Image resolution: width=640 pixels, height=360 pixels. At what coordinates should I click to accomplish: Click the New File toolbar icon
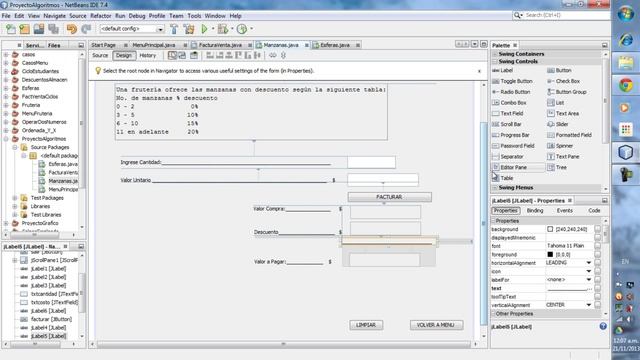(x=11, y=29)
